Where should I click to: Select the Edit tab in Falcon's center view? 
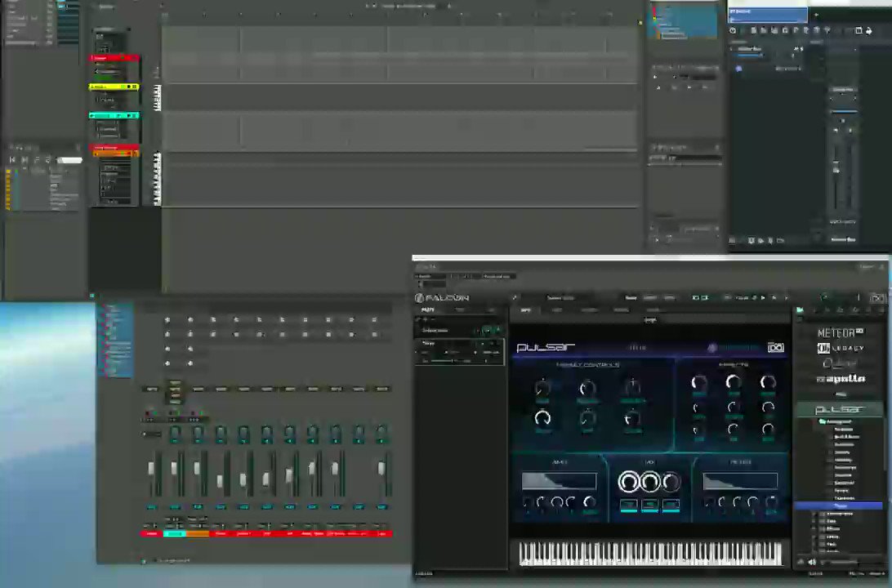[x=557, y=310]
